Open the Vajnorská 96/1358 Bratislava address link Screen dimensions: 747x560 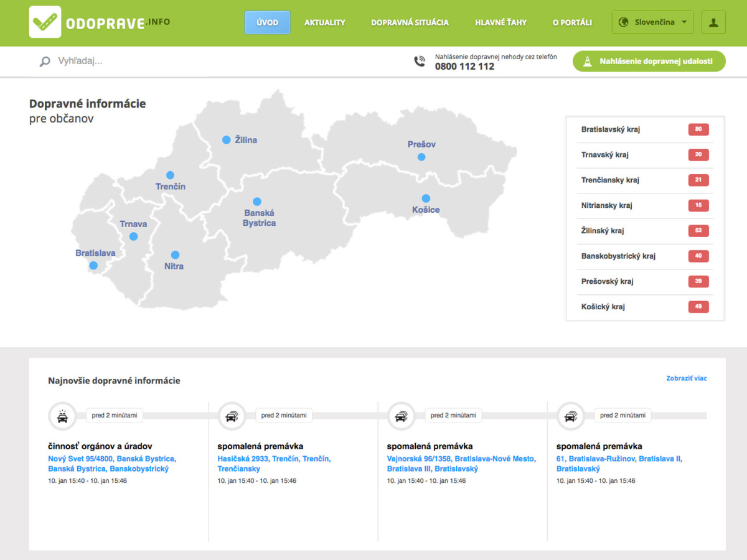(461, 464)
